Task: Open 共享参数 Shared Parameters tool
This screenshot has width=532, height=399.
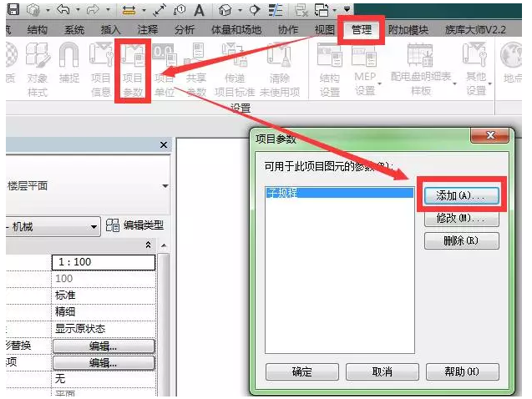Action: [x=196, y=70]
